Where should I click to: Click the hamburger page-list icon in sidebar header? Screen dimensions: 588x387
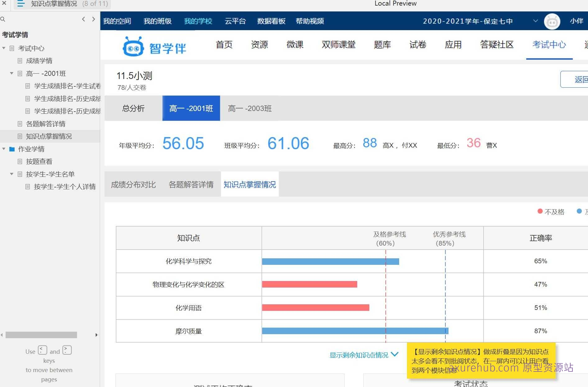[20, 4]
